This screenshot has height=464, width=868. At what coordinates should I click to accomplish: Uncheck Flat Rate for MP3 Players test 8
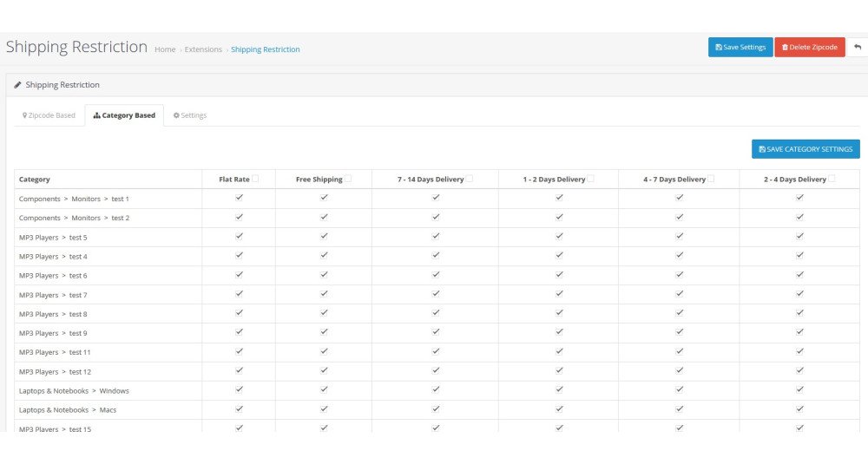click(240, 312)
